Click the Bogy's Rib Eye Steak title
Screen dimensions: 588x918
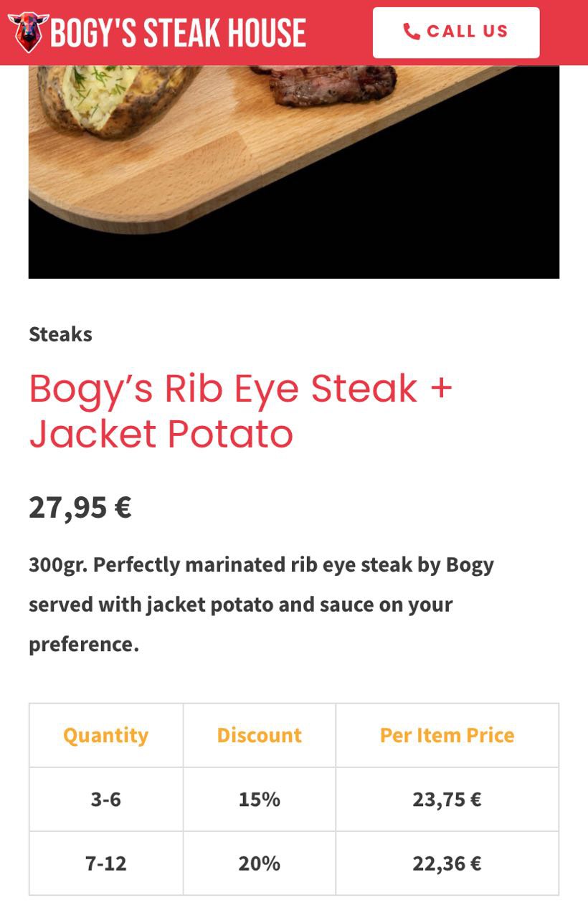click(x=240, y=411)
